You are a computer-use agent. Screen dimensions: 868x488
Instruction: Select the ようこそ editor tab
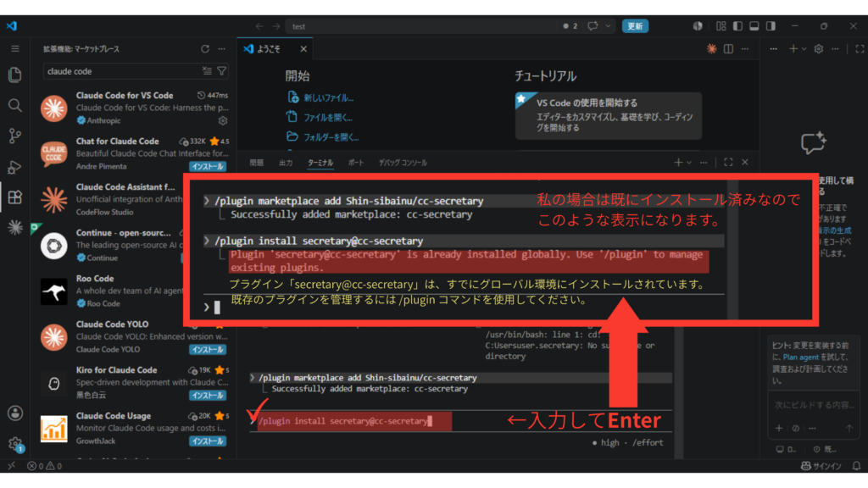tap(269, 48)
